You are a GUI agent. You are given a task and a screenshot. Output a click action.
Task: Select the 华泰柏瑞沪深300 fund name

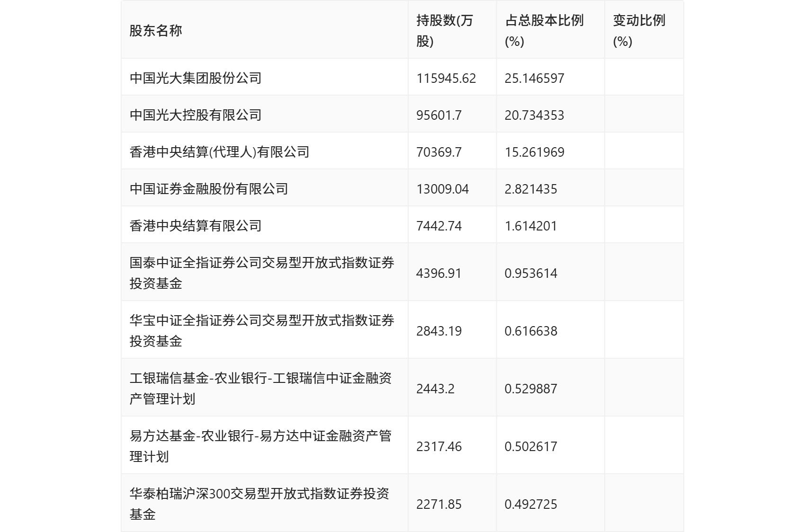(259, 504)
